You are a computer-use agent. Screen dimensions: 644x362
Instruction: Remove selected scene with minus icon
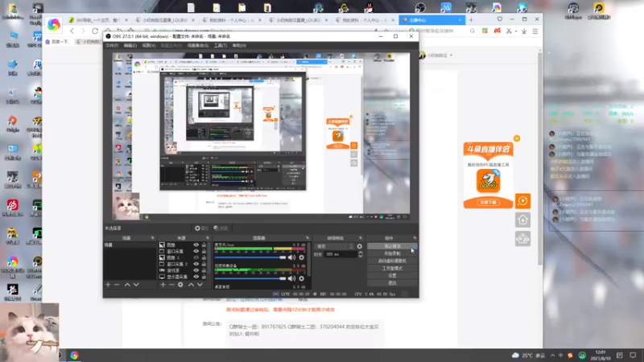[x=117, y=285]
